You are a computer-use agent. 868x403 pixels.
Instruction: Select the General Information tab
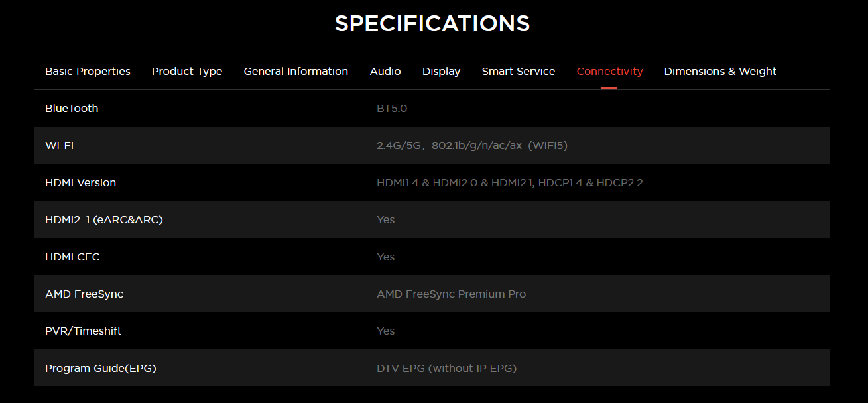(x=296, y=71)
